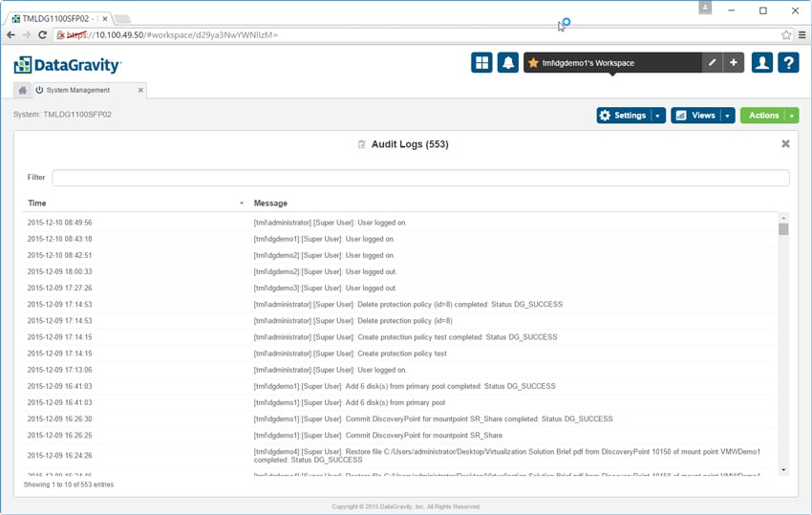
Task: Close the System Management tab
Action: pyautogui.click(x=140, y=90)
